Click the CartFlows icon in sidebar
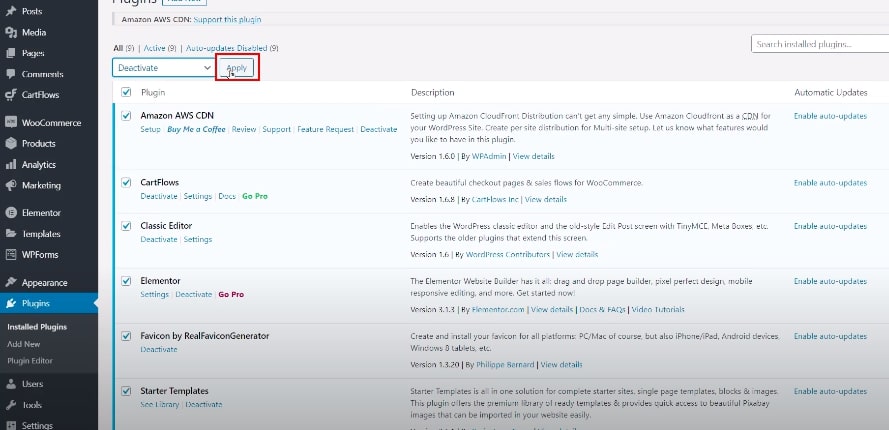The height and width of the screenshot is (430, 889). pos(11,95)
